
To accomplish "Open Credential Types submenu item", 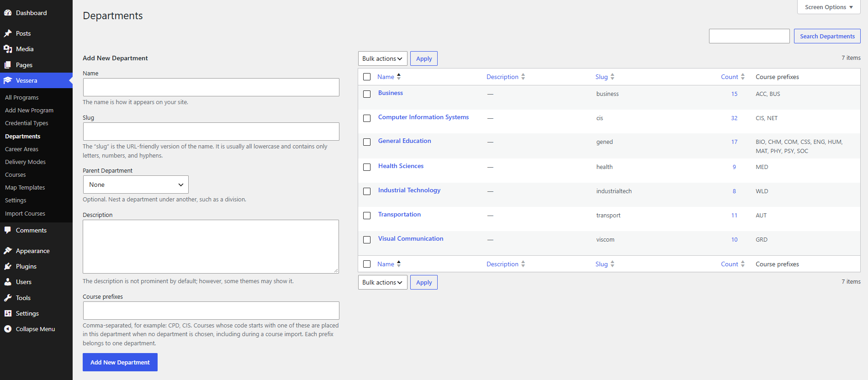I will pos(26,123).
